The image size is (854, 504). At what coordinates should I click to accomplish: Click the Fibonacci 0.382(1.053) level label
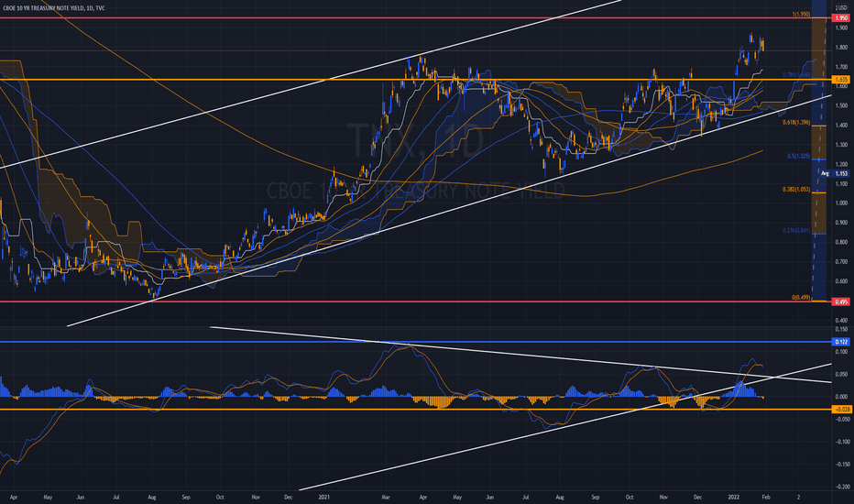[x=796, y=190]
